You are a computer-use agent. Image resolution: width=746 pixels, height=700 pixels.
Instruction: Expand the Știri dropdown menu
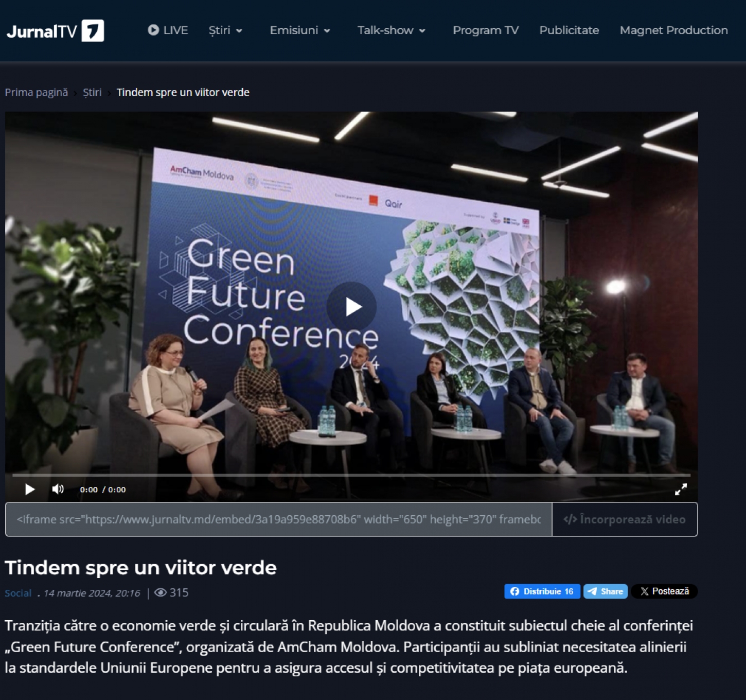(x=225, y=30)
